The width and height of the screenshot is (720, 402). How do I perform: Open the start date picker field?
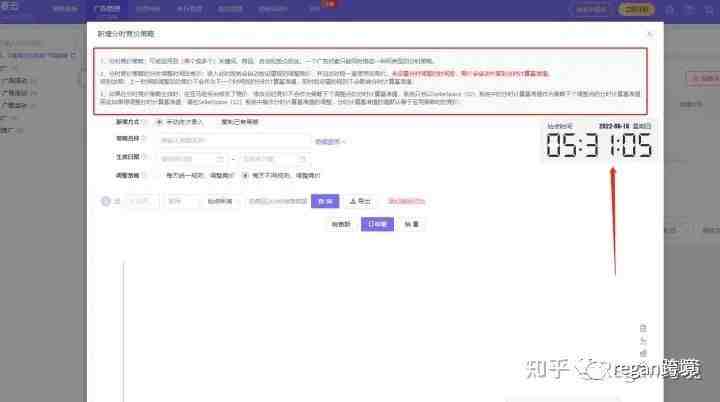point(192,159)
